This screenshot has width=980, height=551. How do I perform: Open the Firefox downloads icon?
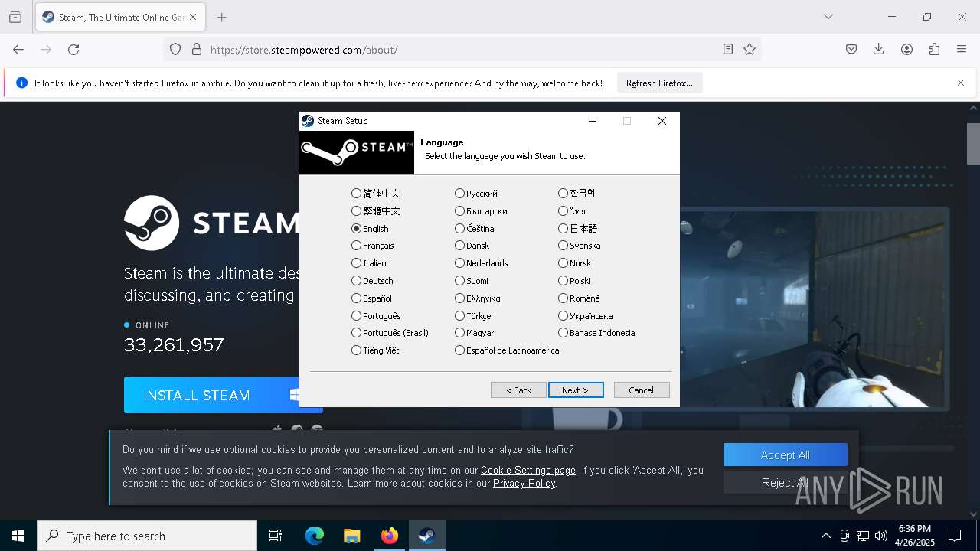(879, 50)
